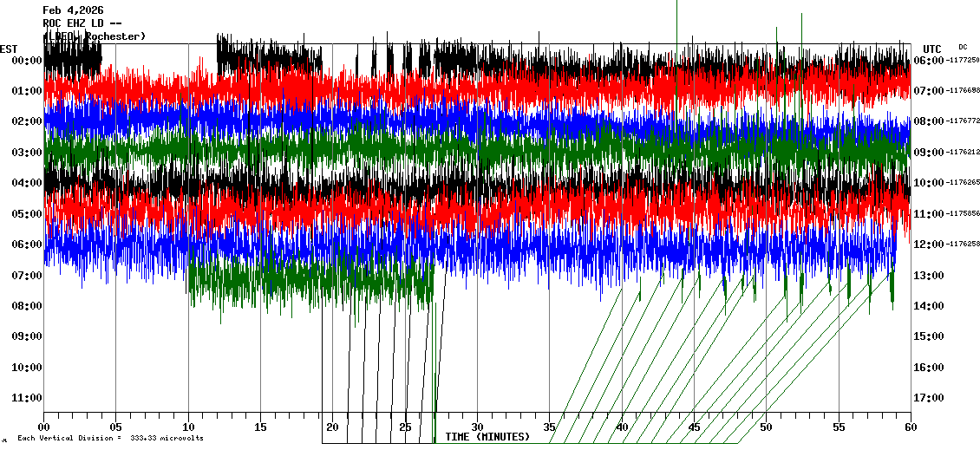The height and width of the screenshot is (450, 980).
Task: Click the 06:00 UTC row label
Action: coord(929,60)
